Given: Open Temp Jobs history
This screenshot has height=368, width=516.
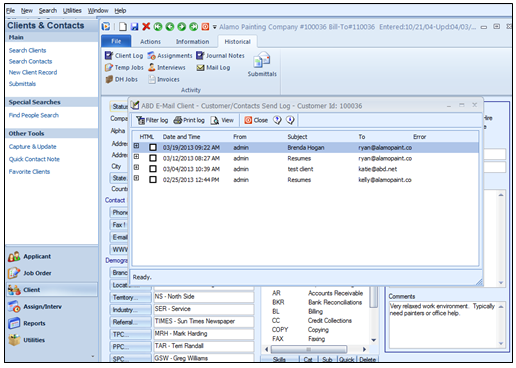Looking at the screenshot, I should 124,68.
